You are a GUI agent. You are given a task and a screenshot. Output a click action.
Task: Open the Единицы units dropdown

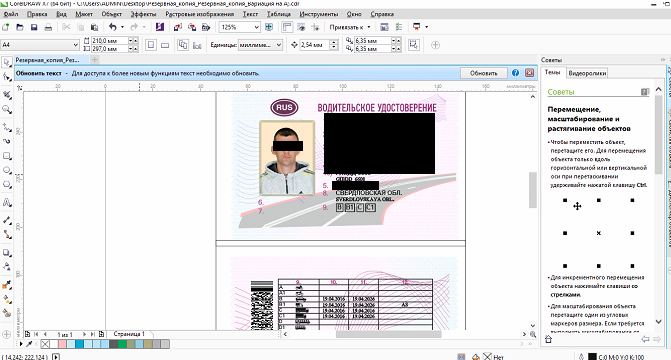click(260, 45)
